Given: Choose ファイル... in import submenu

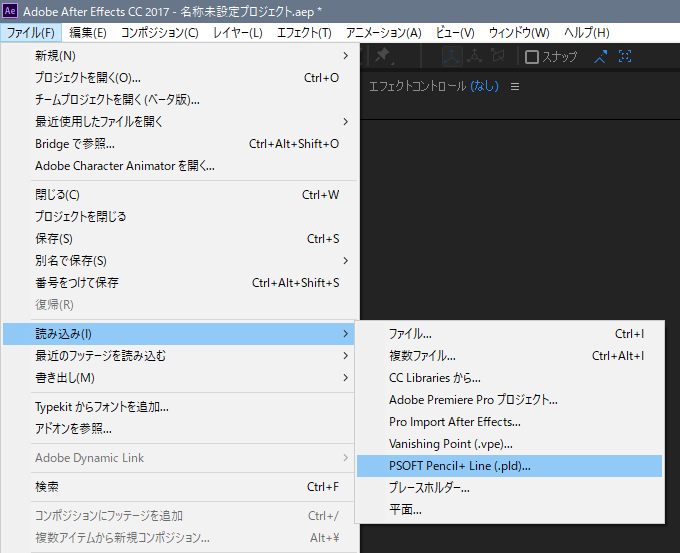Looking at the screenshot, I should 510,334.
